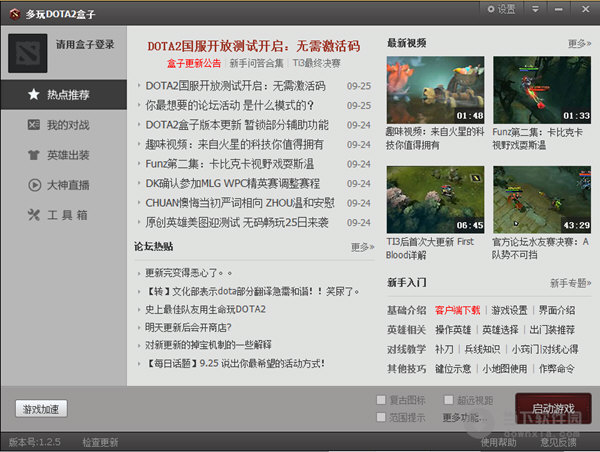
Task: Expand 更多 next to 论坛热贴
Action: (x=362, y=247)
